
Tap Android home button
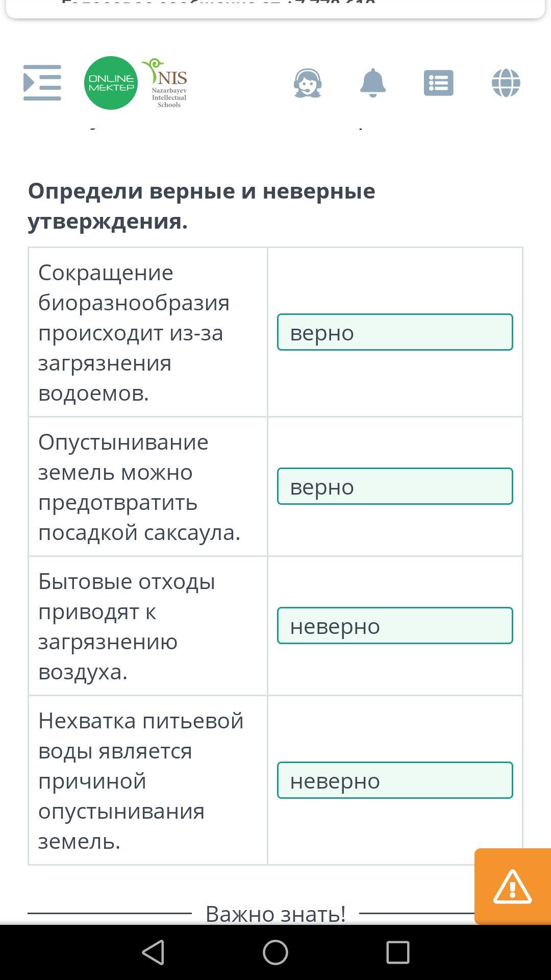click(x=275, y=952)
